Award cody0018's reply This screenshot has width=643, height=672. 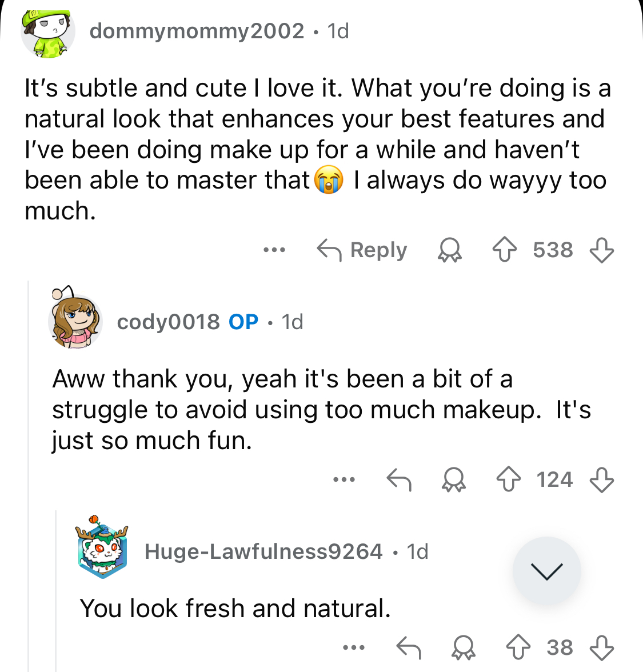tap(454, 480)
